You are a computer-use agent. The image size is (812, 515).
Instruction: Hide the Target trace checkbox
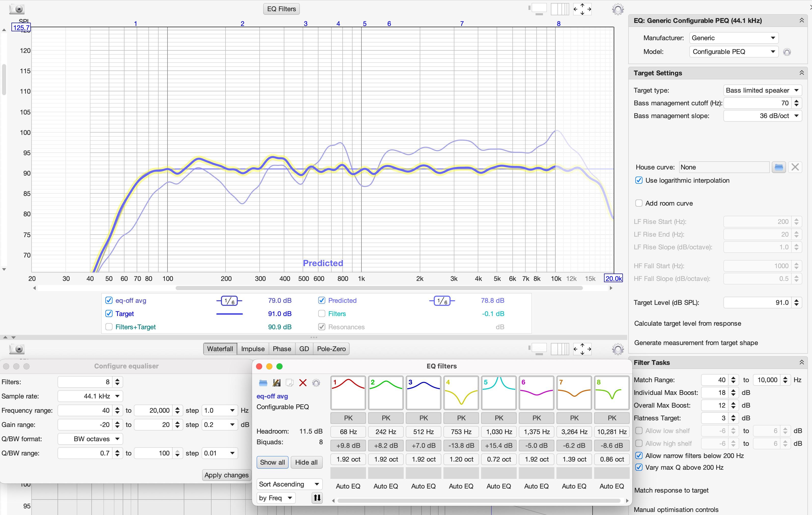(109, 313)
